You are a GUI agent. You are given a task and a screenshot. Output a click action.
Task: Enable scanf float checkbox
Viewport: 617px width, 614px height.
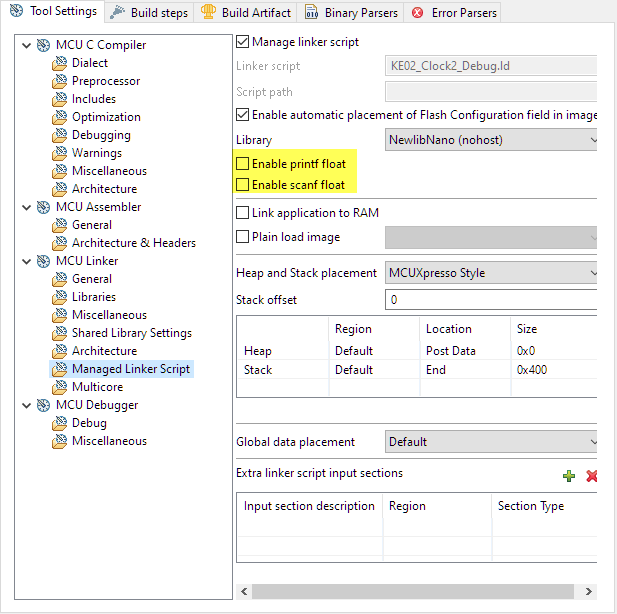pyautogui.click(x=242, y=185)
